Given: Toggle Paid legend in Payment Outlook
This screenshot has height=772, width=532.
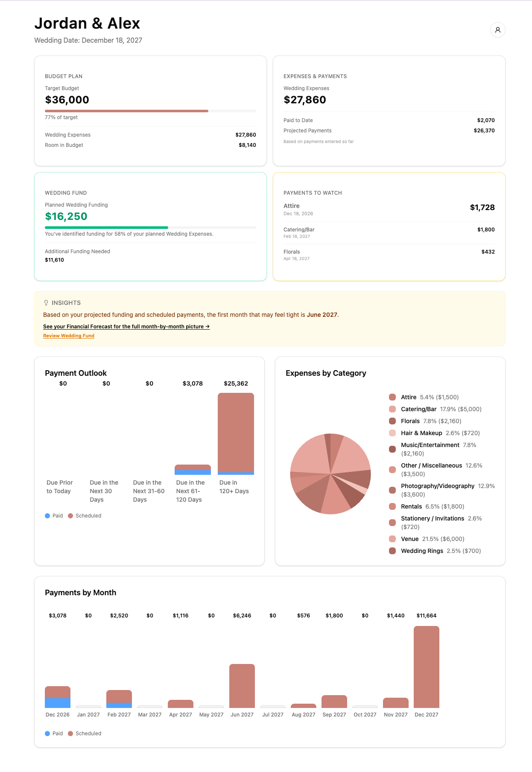Looking at the screenshot, I should [x=54, y=516].
